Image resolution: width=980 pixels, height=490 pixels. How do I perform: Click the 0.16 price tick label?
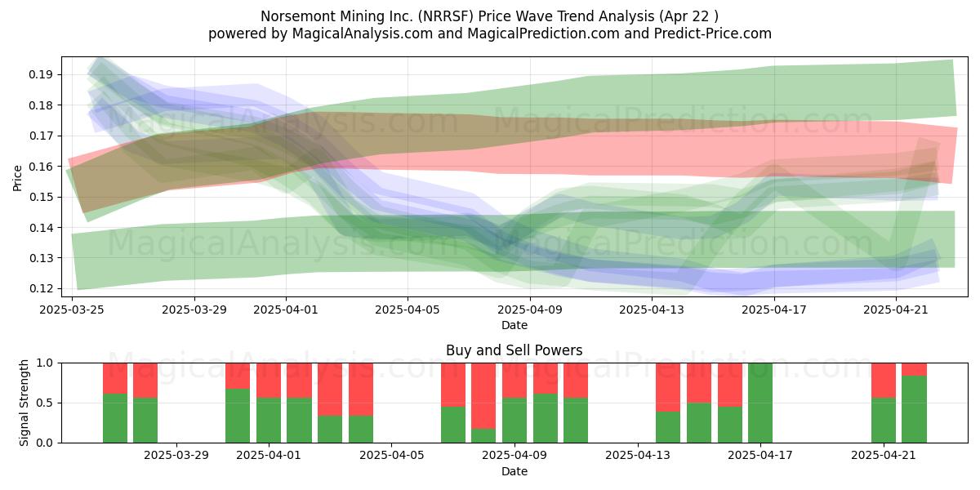click(x=42, y=167)
